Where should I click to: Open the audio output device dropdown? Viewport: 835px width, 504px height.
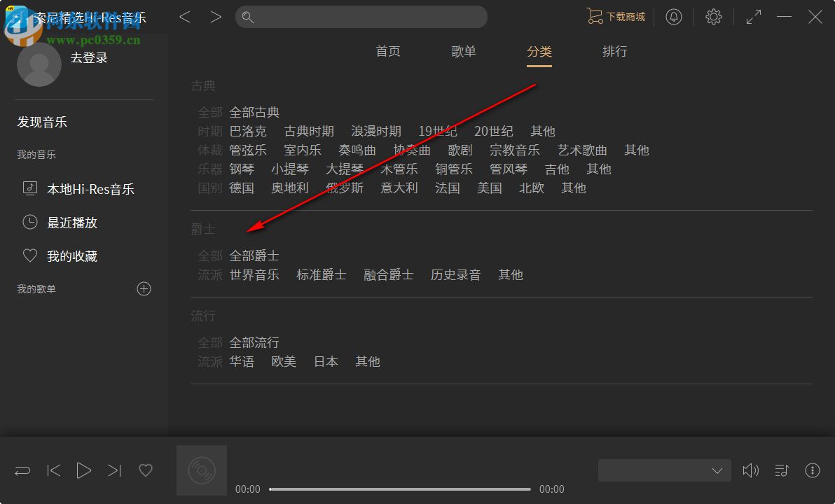(664, 470)
